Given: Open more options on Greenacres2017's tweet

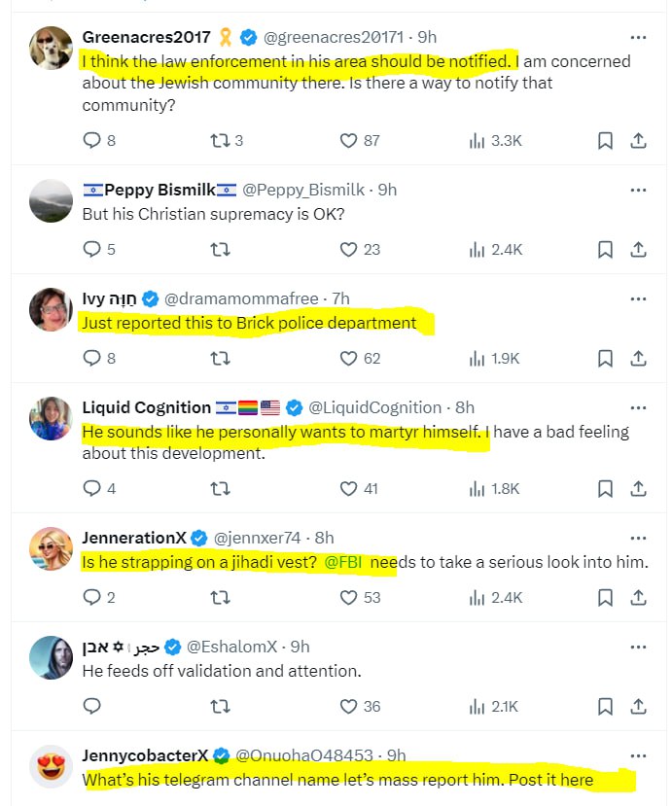Looking at the screenshot, I should (638, 38).
